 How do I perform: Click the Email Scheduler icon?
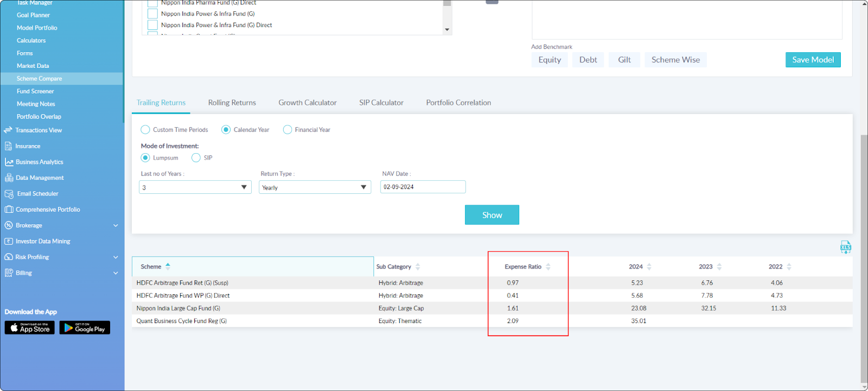[x=9, y=194]
